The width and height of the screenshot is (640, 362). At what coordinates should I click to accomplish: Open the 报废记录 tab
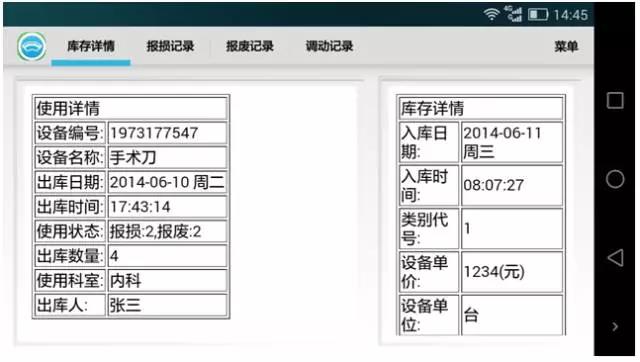pos(250,46)
